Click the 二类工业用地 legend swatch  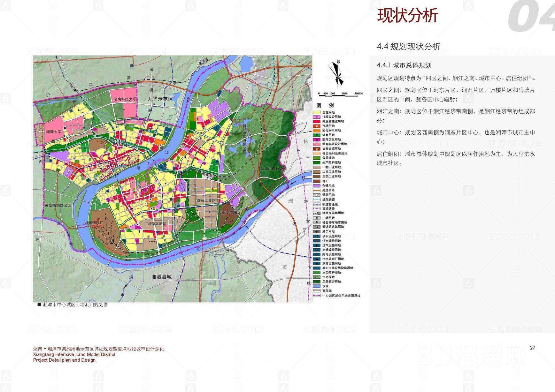(x=316, y=172)
